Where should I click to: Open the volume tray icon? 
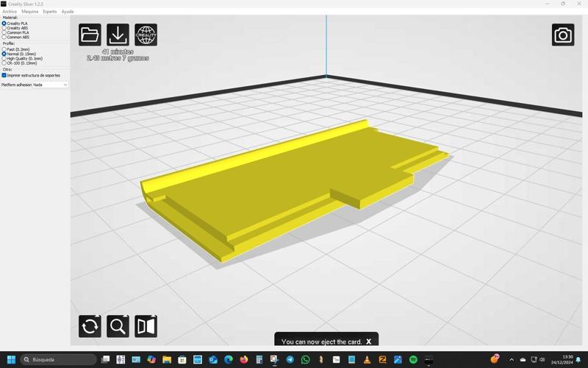[x=542, y=360]
